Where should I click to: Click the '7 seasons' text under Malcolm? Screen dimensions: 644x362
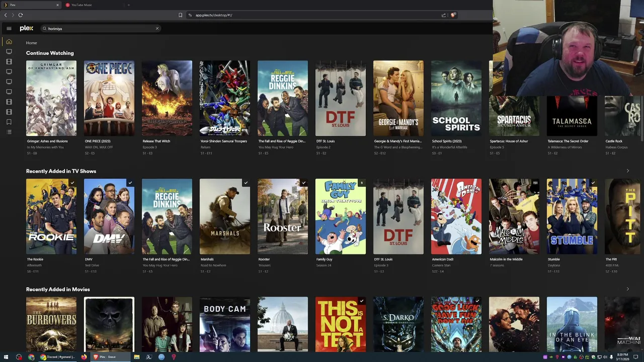(x=497, y=265)
